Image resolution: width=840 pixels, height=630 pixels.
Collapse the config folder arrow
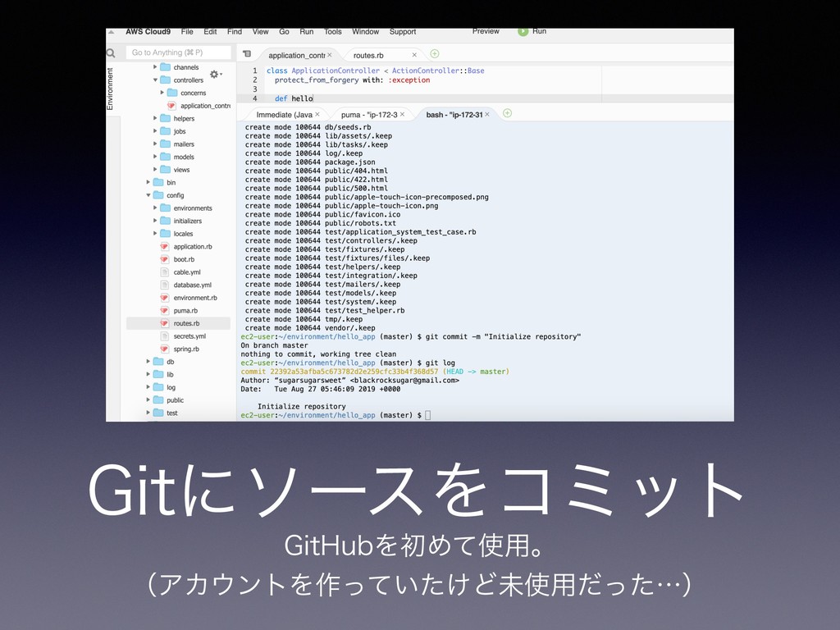click(148, 195)
